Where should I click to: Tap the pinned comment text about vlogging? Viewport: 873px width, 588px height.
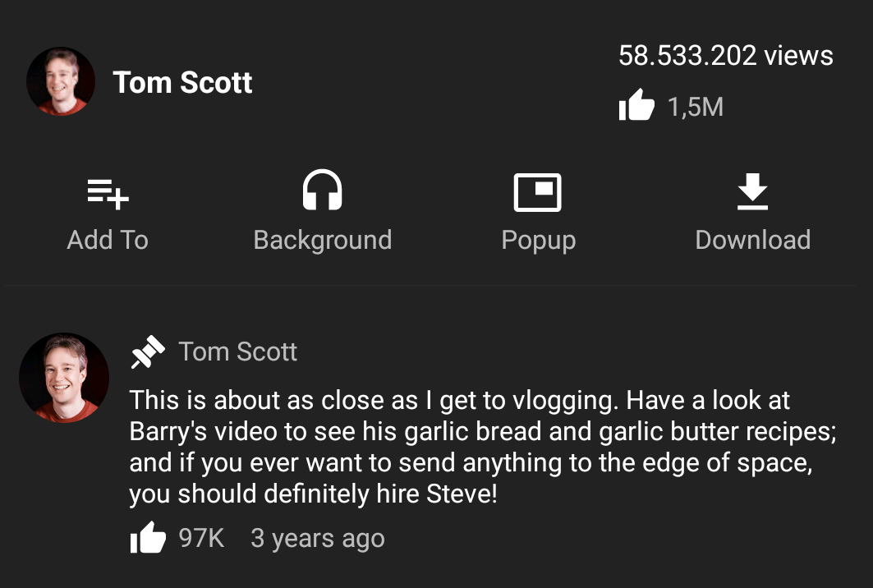[x=483, y=447]
